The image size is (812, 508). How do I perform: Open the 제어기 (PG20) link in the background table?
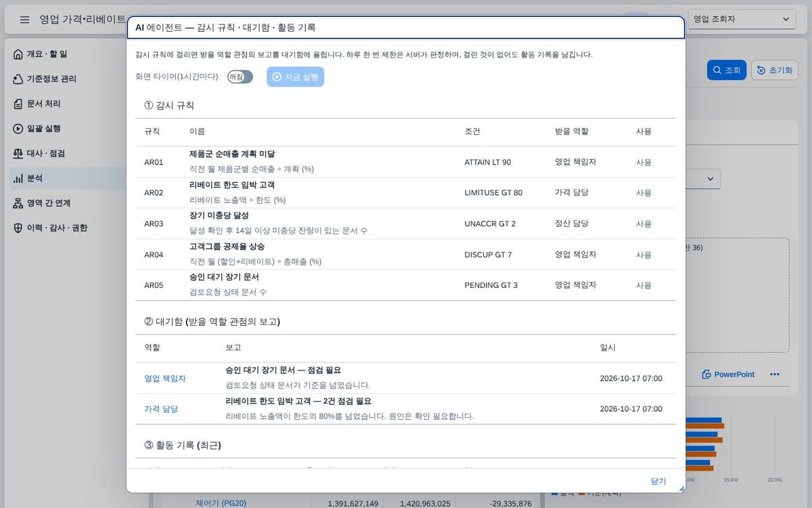coord(221,503)
